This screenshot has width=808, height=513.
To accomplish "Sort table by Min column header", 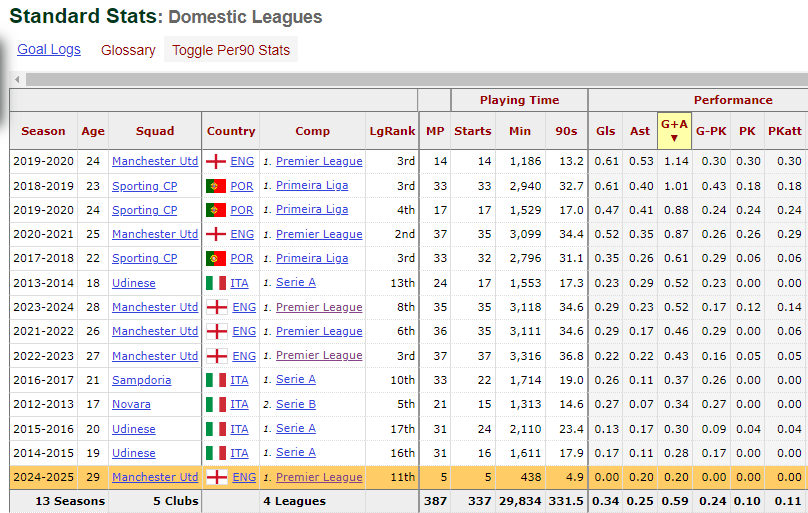I will [x=520, y=131].
